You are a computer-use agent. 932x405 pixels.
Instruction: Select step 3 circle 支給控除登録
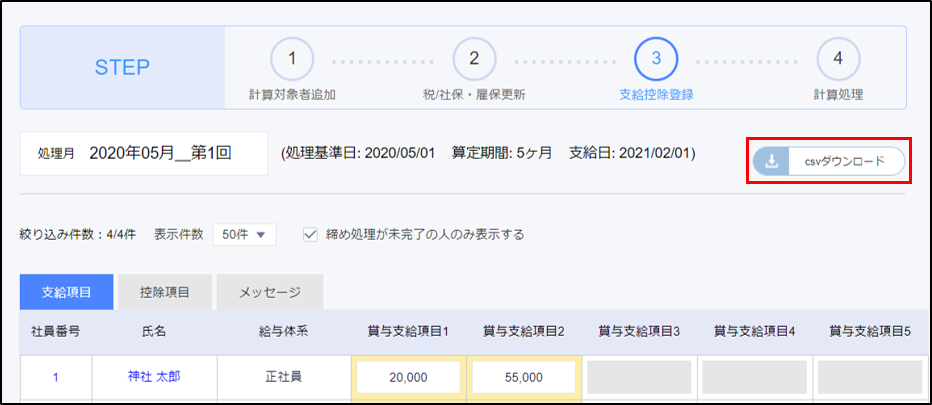656,58
